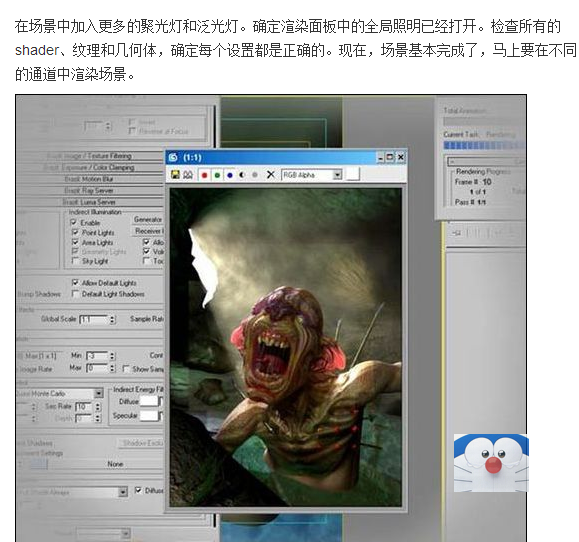Click the 'Frame # 10' text
This screenshot has width=579, height=542.
tap(473, 182)
